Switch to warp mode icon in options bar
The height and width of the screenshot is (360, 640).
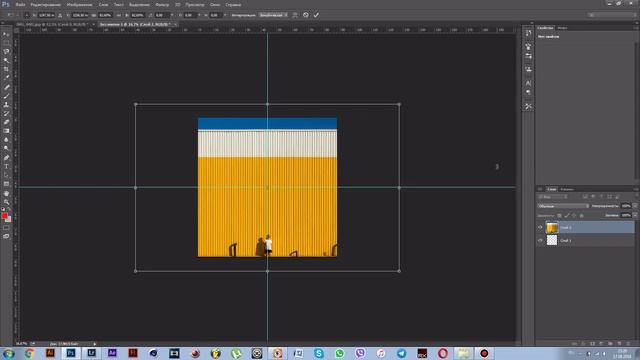[x=295, y=15]
